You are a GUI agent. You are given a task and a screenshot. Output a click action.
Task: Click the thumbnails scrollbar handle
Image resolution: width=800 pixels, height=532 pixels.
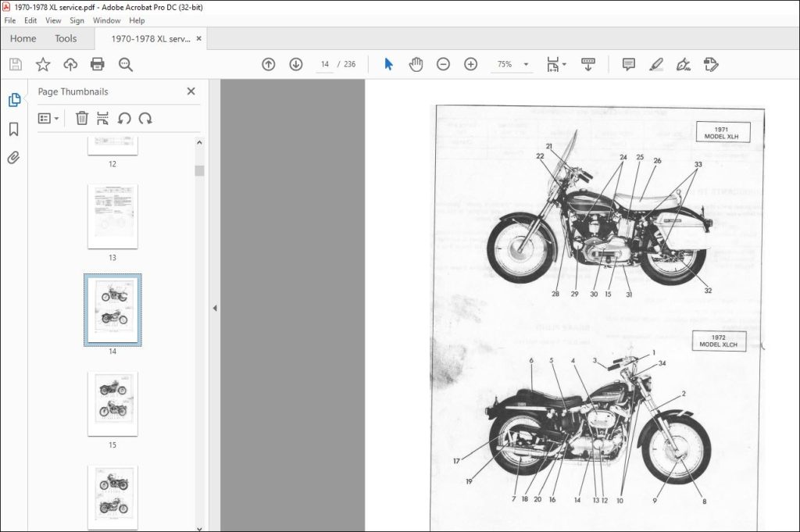pos(199,171)
